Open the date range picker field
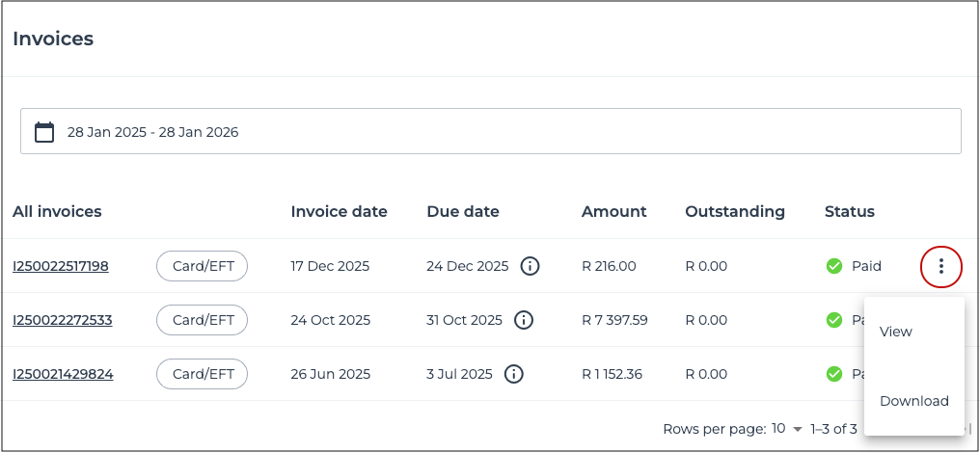Viewport: 980px width, 453px height. click(490, 132)
